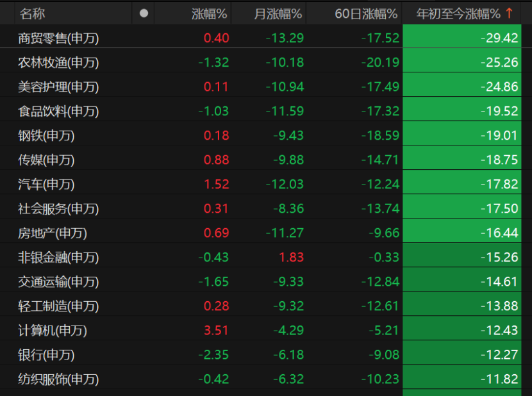This screenshot has width=532, height=396.
Task: Click the red sort arrow beside 年初至今涨幅%
Action: pos(509,13)
